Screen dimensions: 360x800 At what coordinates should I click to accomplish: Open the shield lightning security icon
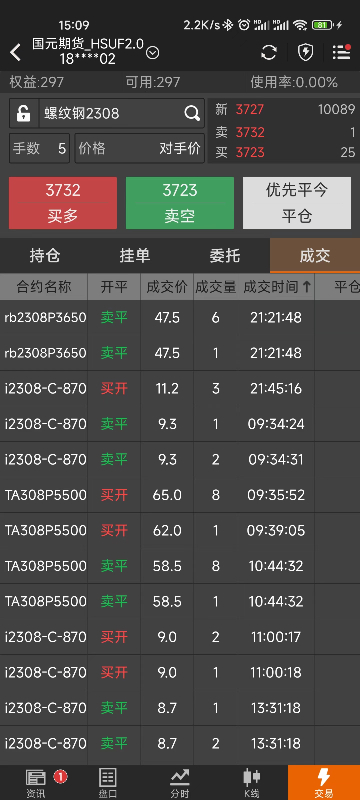click(x=305, y=52)
